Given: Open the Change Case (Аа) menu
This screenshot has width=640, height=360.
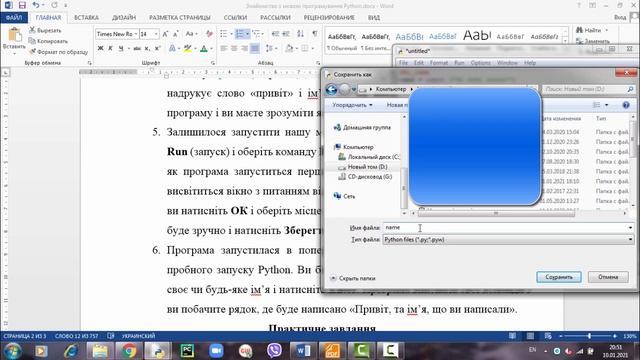Looking at the screenshot, I should tap(191, 34).
